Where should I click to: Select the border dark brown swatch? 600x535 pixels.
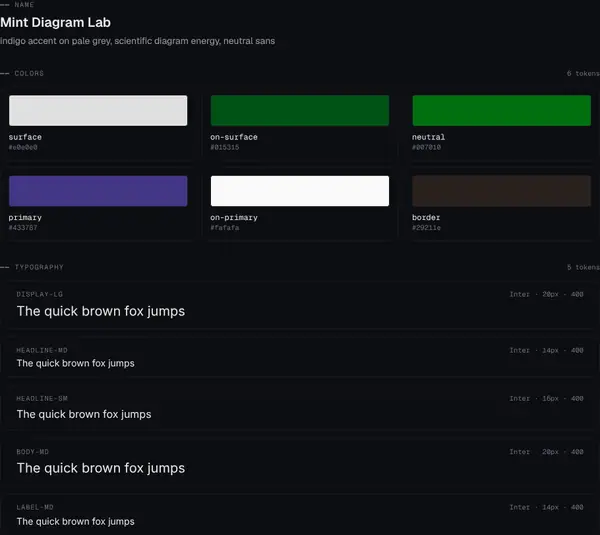501,191
